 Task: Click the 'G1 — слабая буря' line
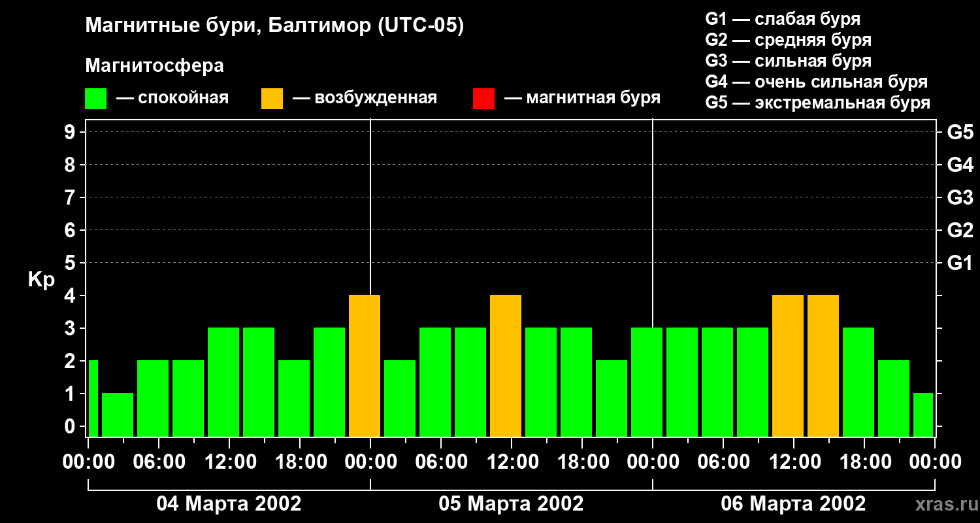pyautogui.click(x=783, y=19)
